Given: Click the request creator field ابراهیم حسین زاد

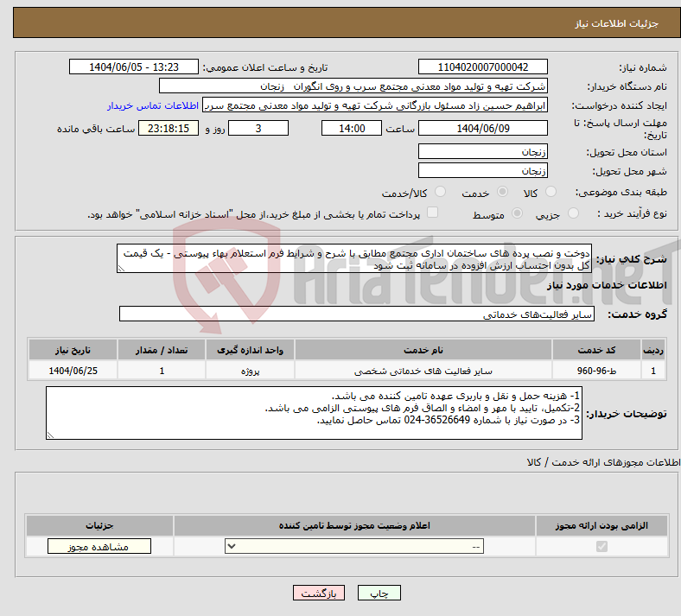Looking at the screenshot, I should (x=375, y=105).
